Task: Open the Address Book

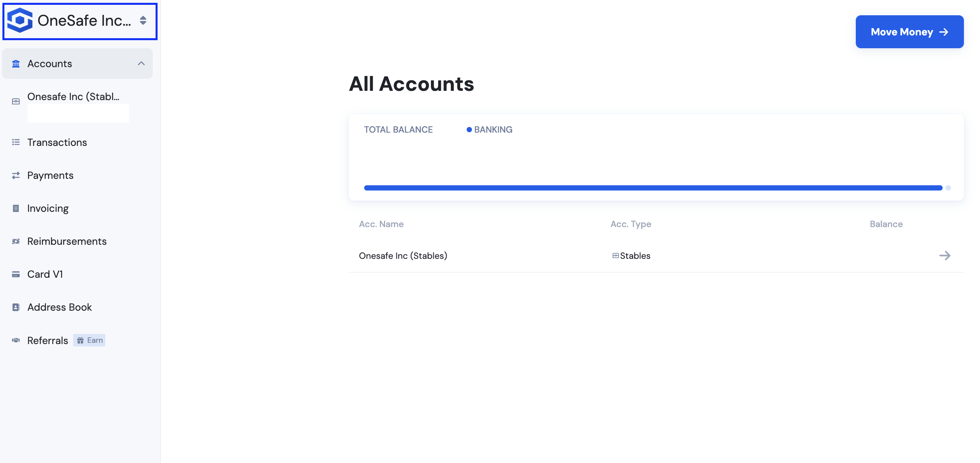Action: click(x=59, y=307)
